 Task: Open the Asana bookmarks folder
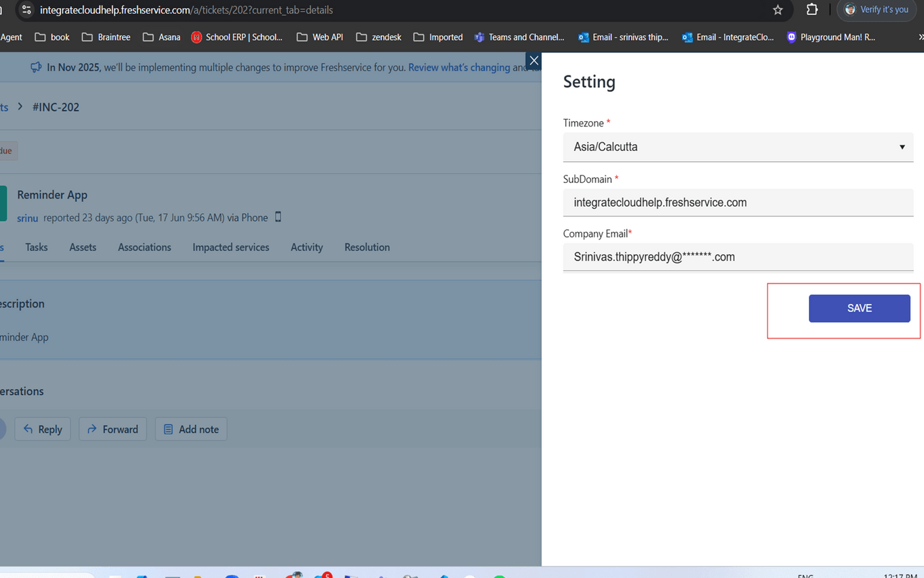(x=162, y=37)
